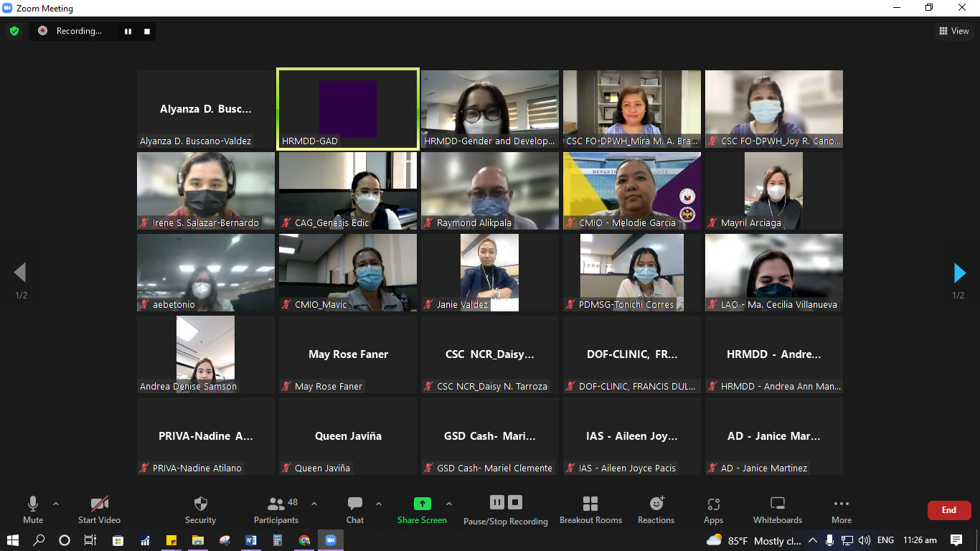Viewport: 980px width, 551px height.
Task: Open the notification center icon
Action: [x=956, y=540]
